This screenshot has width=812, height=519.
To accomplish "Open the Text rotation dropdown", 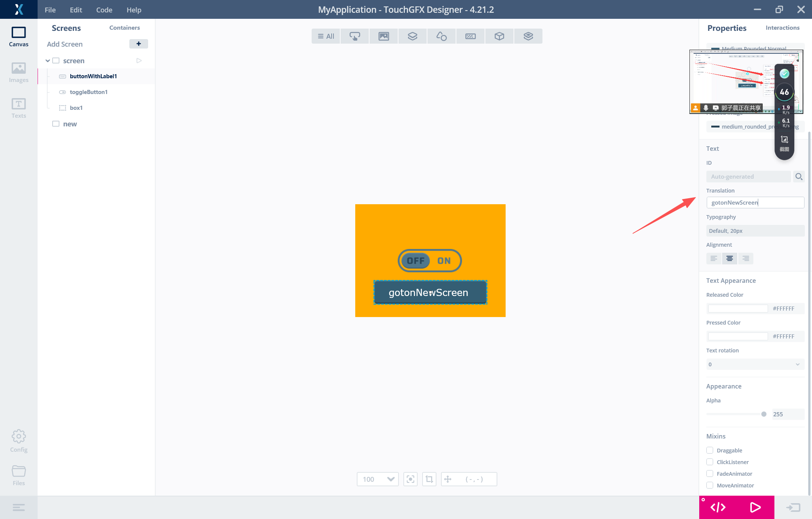I will (x=755, y=364).
